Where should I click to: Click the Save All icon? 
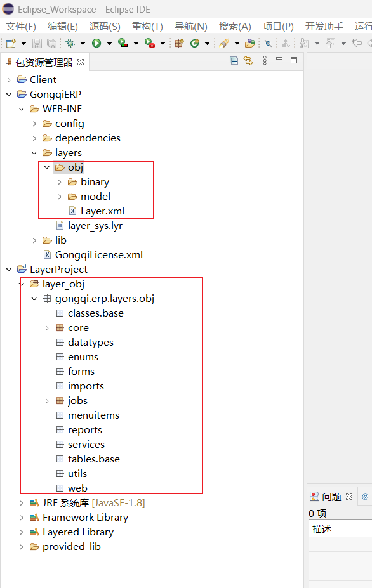(x=51, y=44)
